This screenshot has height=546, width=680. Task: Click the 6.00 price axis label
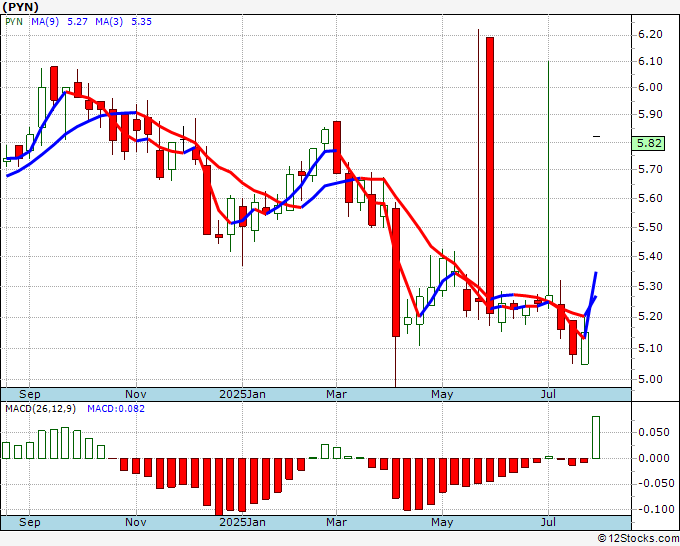pyautogui.click(x=651, y=88)
